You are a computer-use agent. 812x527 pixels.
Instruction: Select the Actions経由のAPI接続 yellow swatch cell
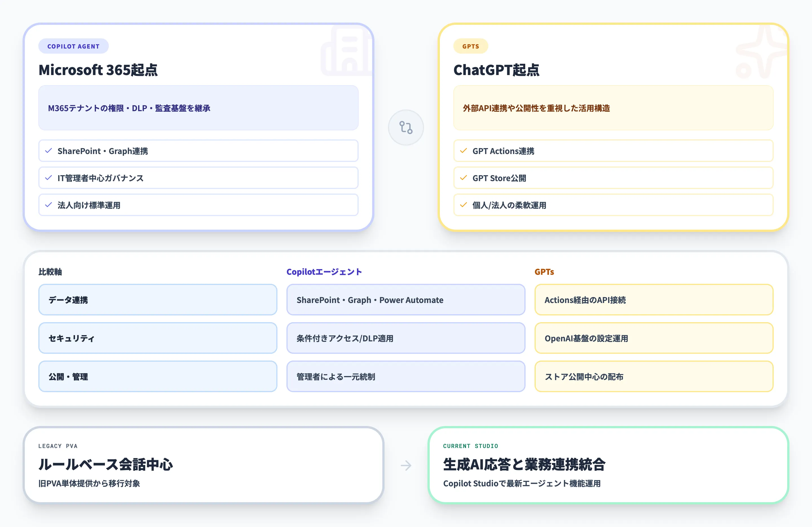pyautogui.click(x=654, y=300)
